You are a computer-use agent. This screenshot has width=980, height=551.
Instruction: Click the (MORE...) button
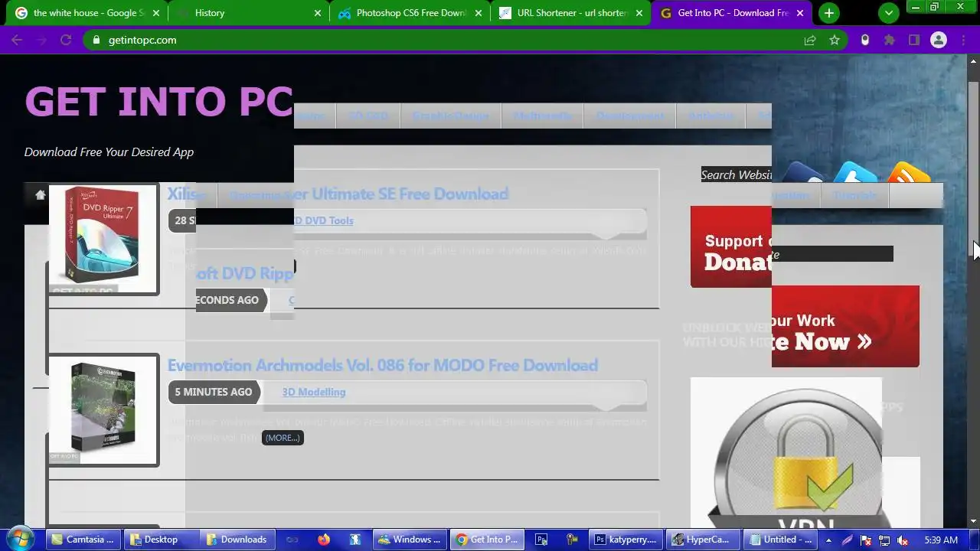click(283, 438)
